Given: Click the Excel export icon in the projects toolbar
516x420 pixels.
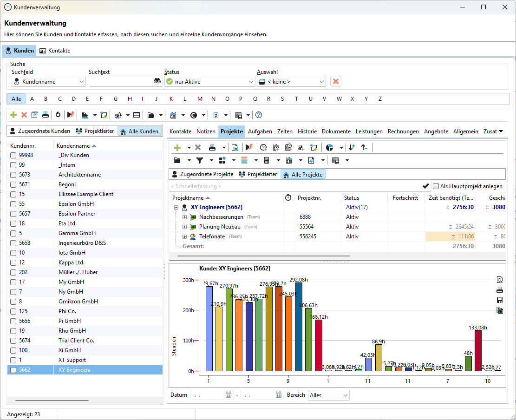Looking at the screenshot, I should pos(235,148).
